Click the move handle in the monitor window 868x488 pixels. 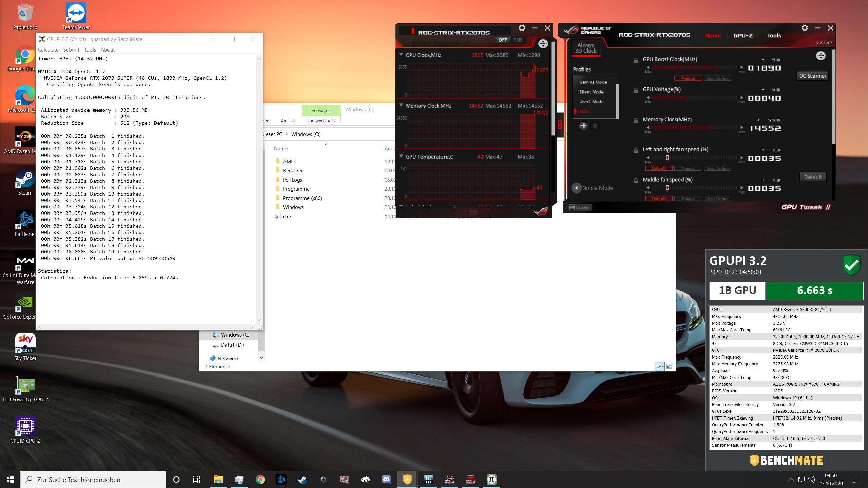click(543, 43)
